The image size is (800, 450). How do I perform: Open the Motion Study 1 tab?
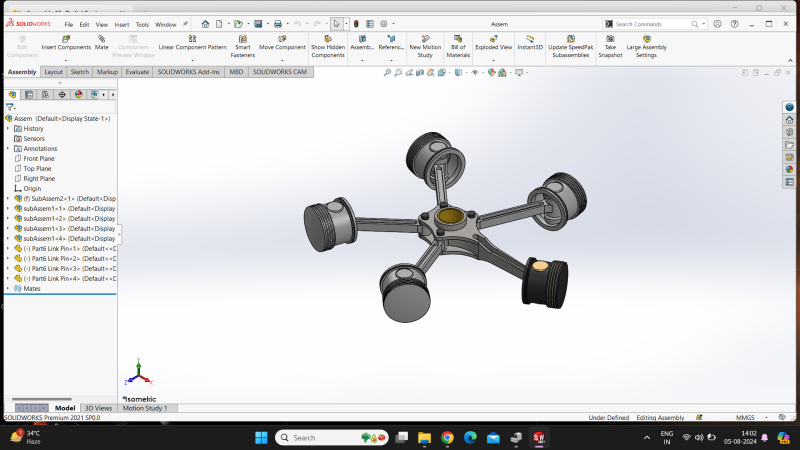(144, 408)
